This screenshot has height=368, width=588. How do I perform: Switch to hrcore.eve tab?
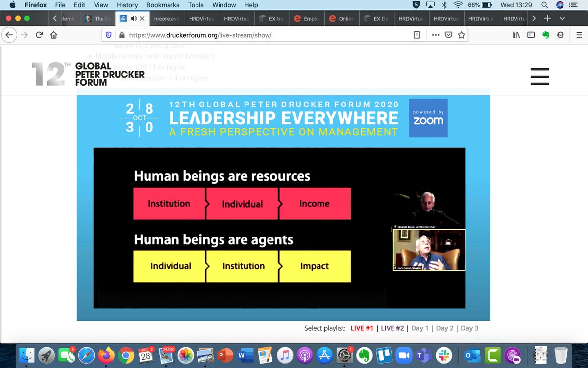tap(167, 19)
